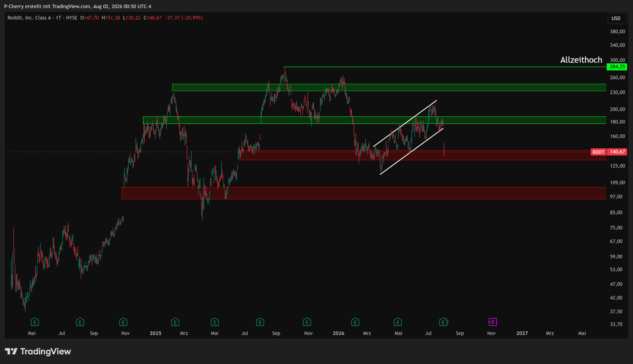This screenshot has width=633, height=364.
Task: Open earnings marker between Jul and Sep 2025
Action: (260, 322)
